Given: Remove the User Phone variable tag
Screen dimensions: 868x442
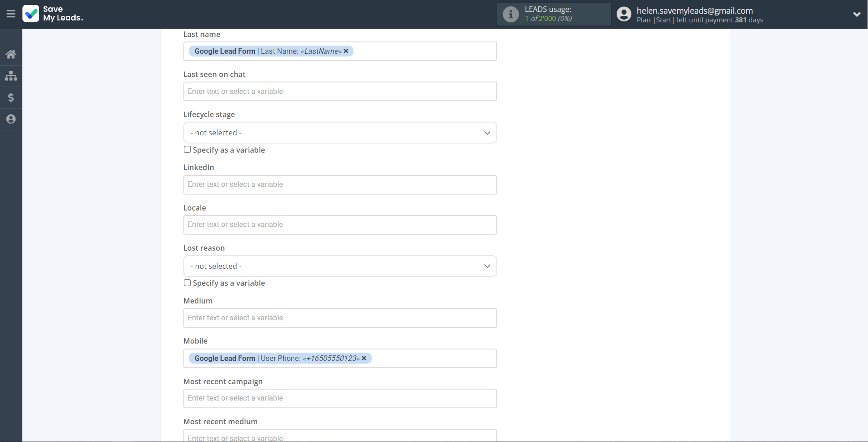Looking at the screenshot, I should (x=364, y=358).
